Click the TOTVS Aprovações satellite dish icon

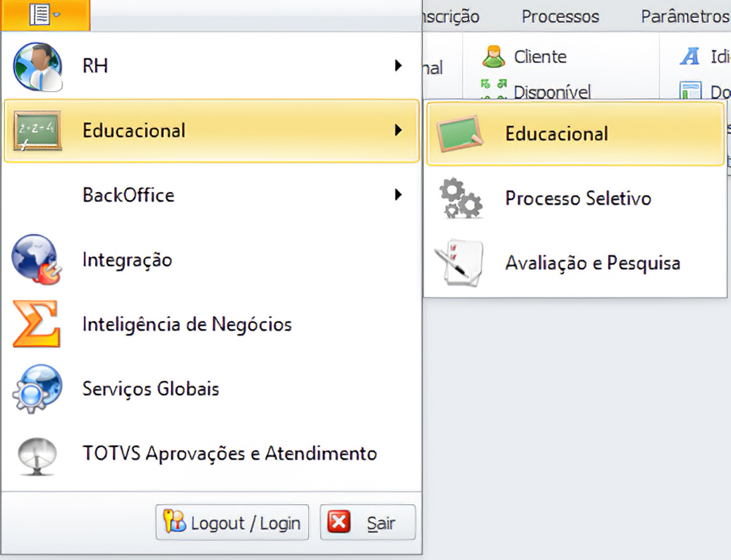37,454
